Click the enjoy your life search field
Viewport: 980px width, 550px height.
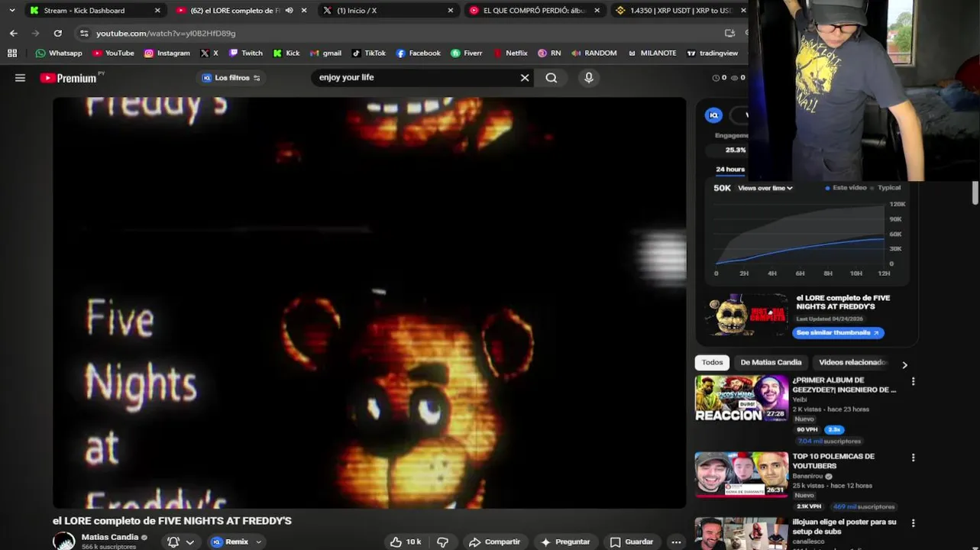coord(416,78)
